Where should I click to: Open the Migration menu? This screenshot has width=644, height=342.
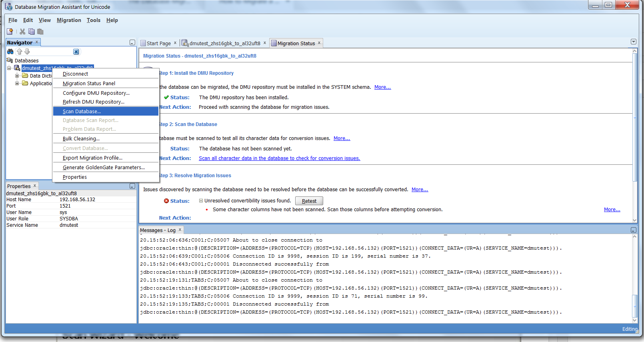[69, 20]
